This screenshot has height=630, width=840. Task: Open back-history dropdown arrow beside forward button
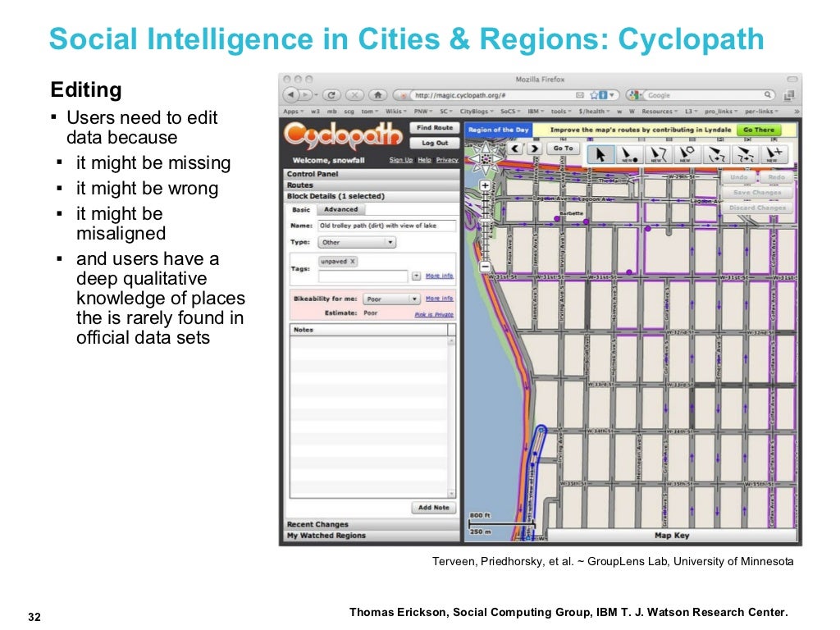tap(316, 95)
